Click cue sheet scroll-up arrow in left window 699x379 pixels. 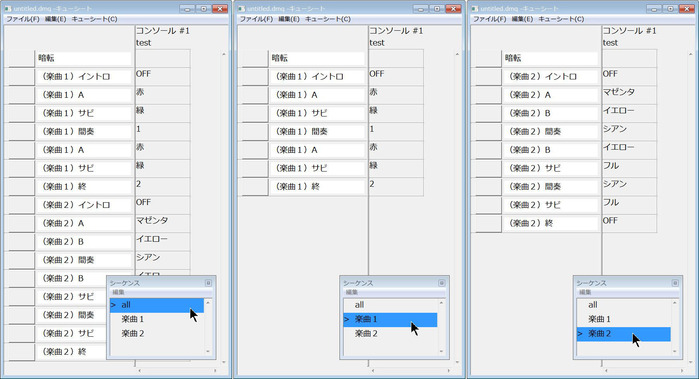coord(224,54)
